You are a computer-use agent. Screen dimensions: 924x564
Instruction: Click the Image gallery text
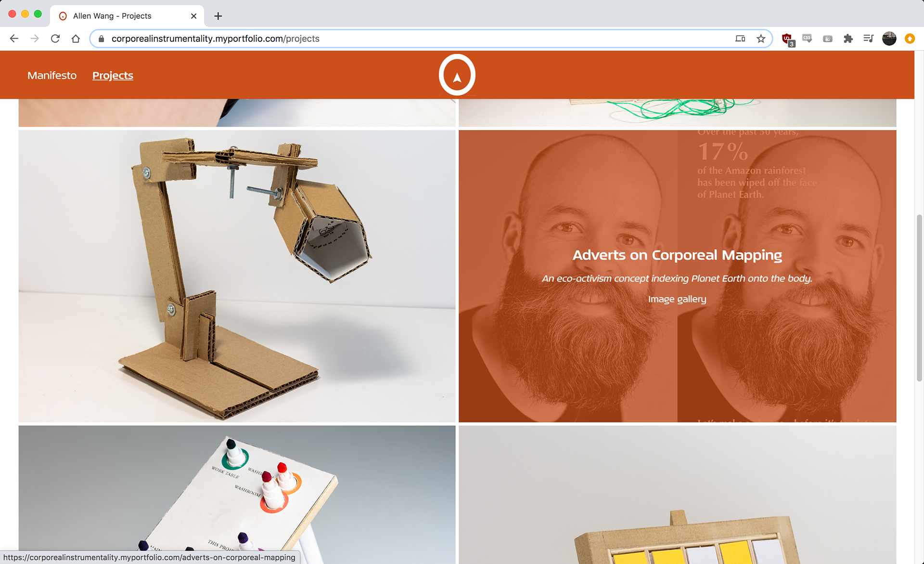coord(677,299)
